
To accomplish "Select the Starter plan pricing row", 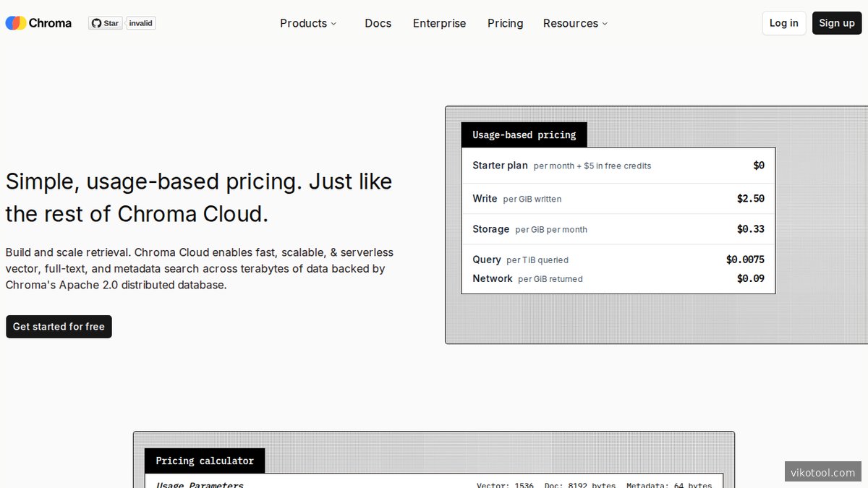I will click(618, 165).
